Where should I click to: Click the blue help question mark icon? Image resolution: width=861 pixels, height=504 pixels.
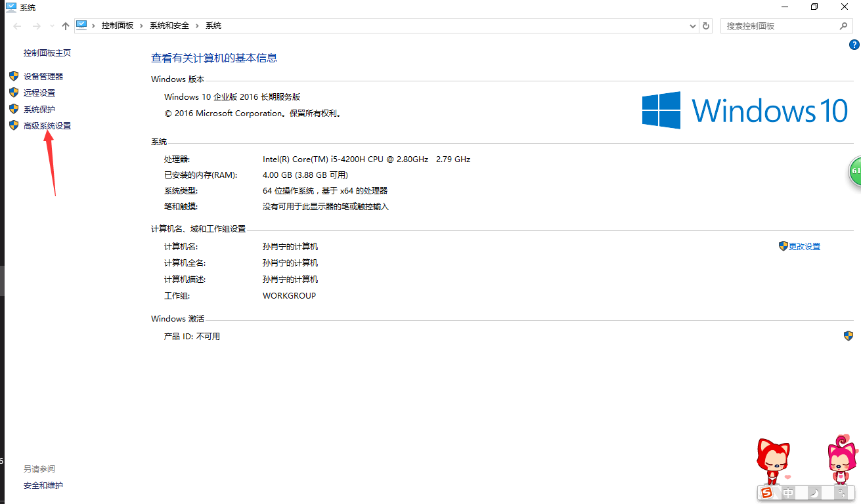click(x=854, y=45)
